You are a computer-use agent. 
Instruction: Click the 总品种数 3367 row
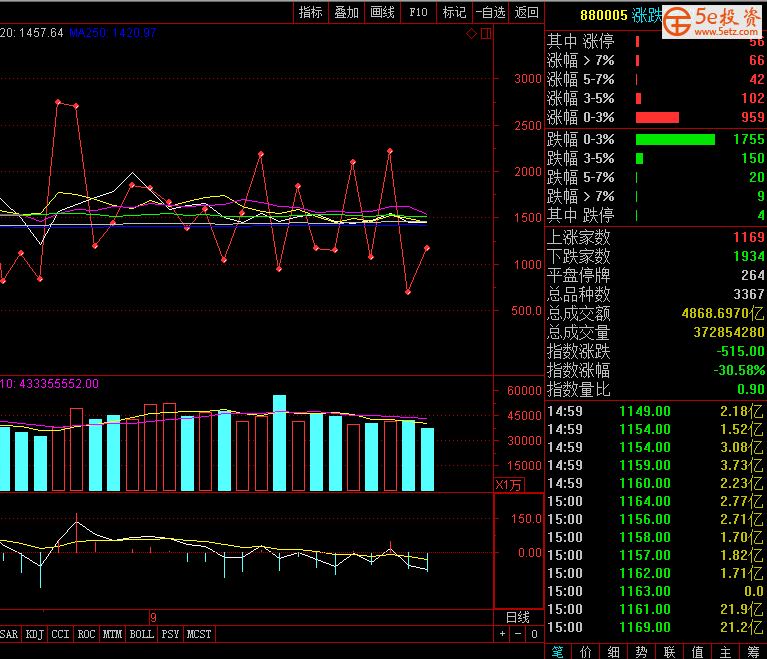coord(655,295)
